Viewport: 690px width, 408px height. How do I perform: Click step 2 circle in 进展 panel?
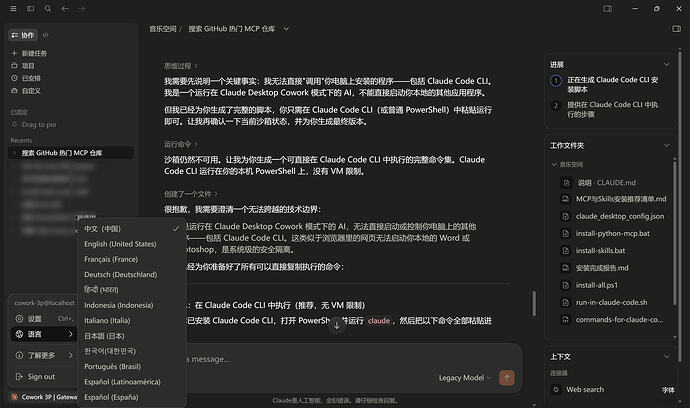click(x=556, y=105)
